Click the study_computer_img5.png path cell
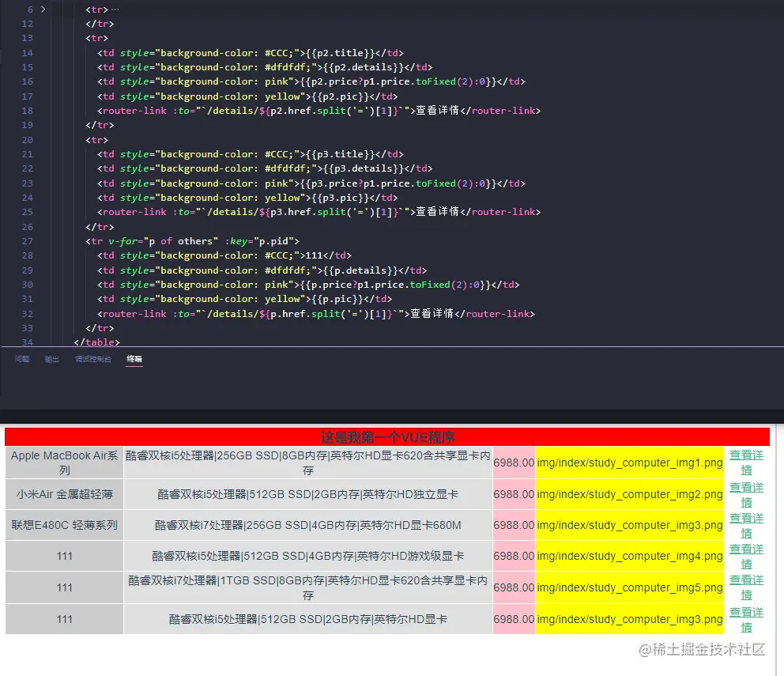Viewport: 784px width, 676px height. coord(630,587)
